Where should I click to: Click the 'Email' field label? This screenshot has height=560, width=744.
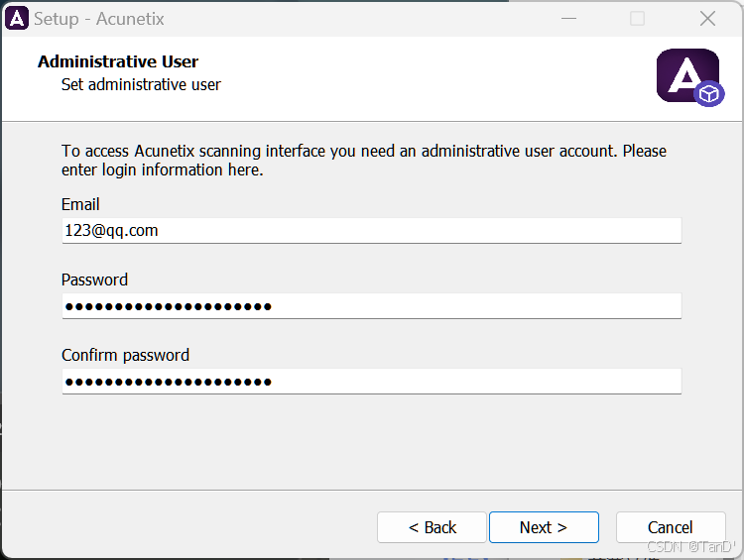(80, 204)
